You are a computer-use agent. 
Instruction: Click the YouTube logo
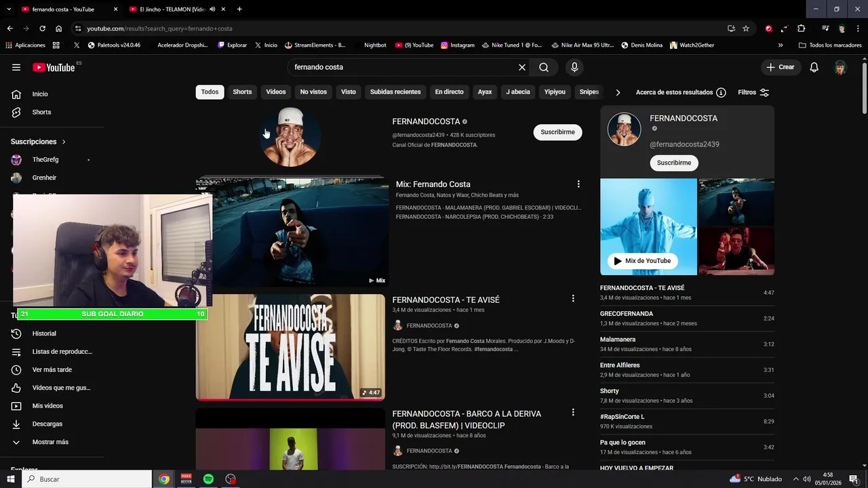(54, 67)
